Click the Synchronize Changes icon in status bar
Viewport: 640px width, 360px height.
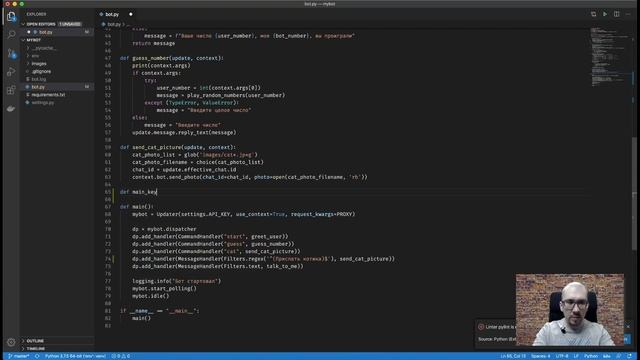pos(37,356)
